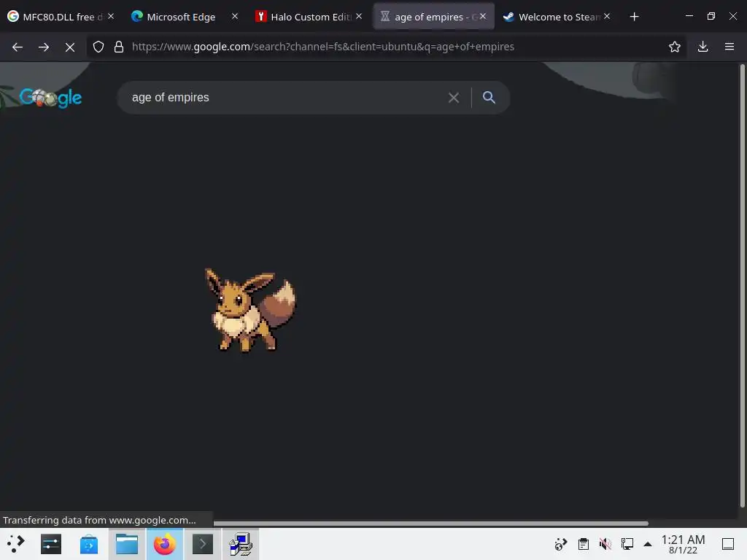Close the age of empires tab
This screenshot has height=560, width=747.
[x=483, y=16]
